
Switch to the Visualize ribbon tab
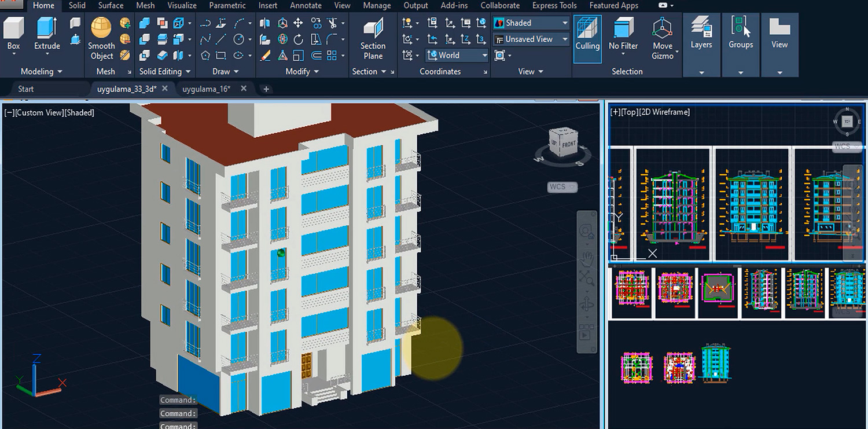click(x=182, y=5)
